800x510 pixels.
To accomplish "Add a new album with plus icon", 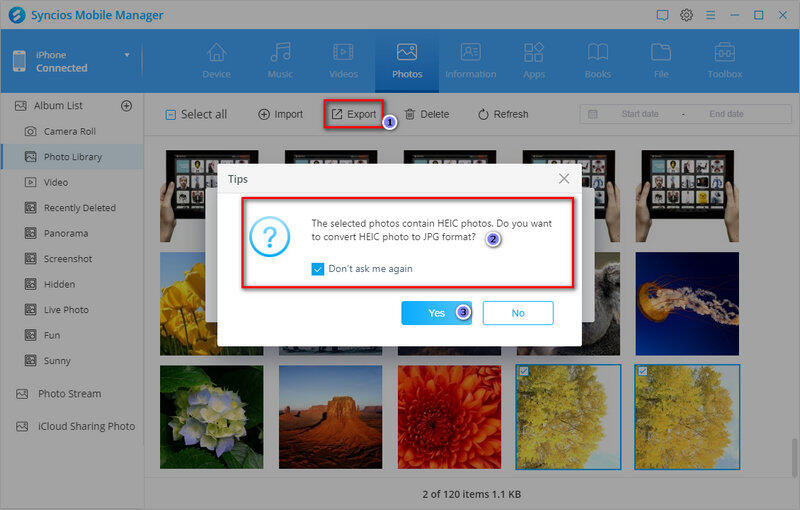I will (x=127, y=105).
